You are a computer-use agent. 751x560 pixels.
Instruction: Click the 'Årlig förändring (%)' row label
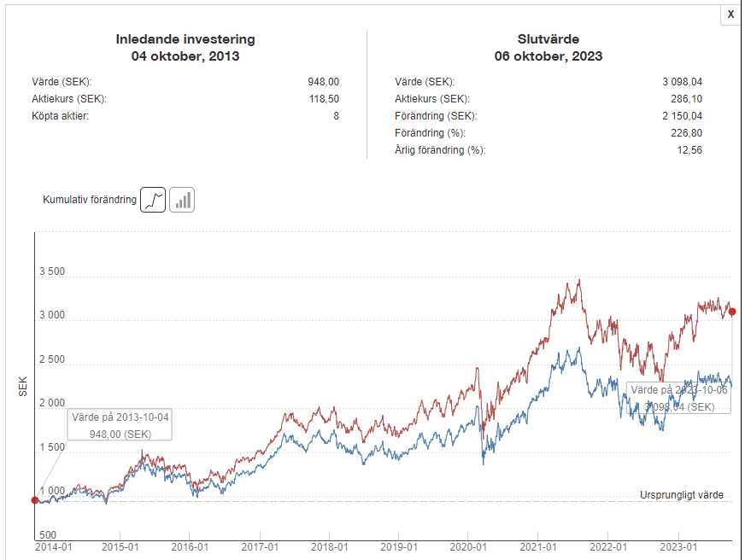(x=439, y=150)
